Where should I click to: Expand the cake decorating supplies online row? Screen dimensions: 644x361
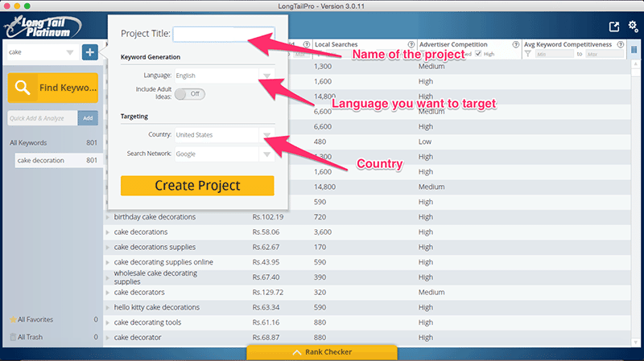108,262
